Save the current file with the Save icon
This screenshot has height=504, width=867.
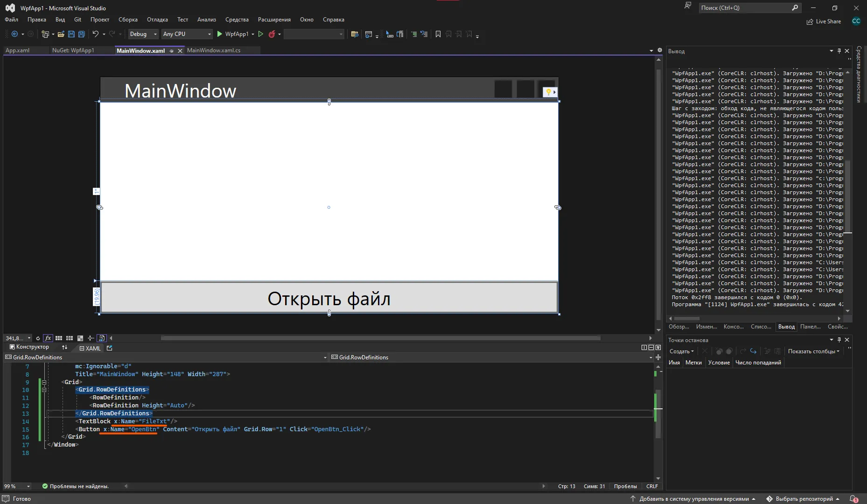click(71, 34)
